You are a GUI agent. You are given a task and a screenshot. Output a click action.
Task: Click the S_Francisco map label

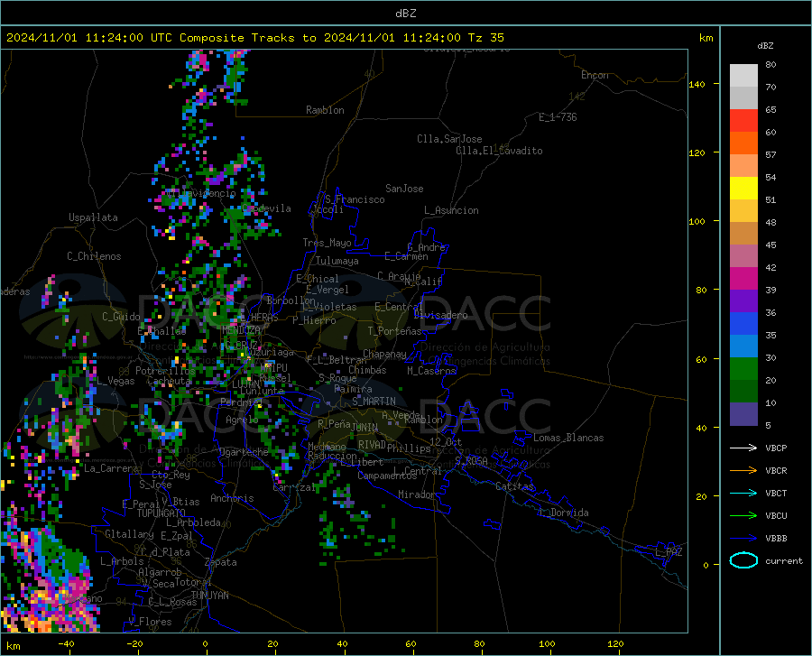355,199
